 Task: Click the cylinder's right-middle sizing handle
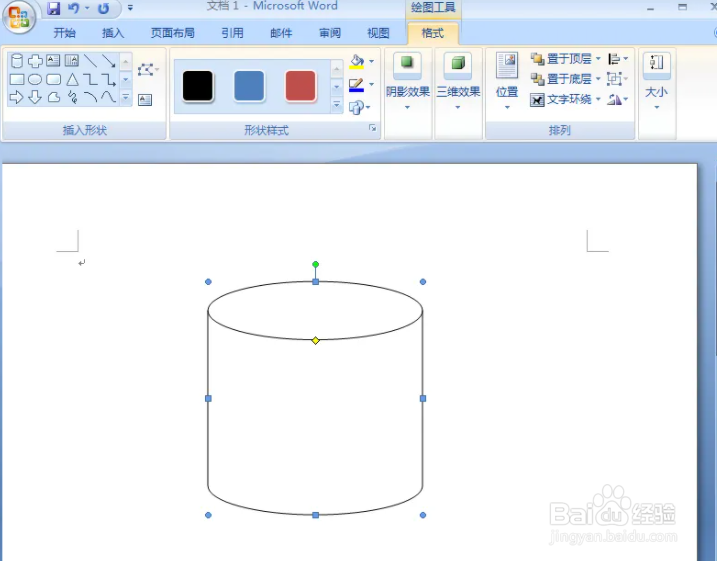coord(423,399)
